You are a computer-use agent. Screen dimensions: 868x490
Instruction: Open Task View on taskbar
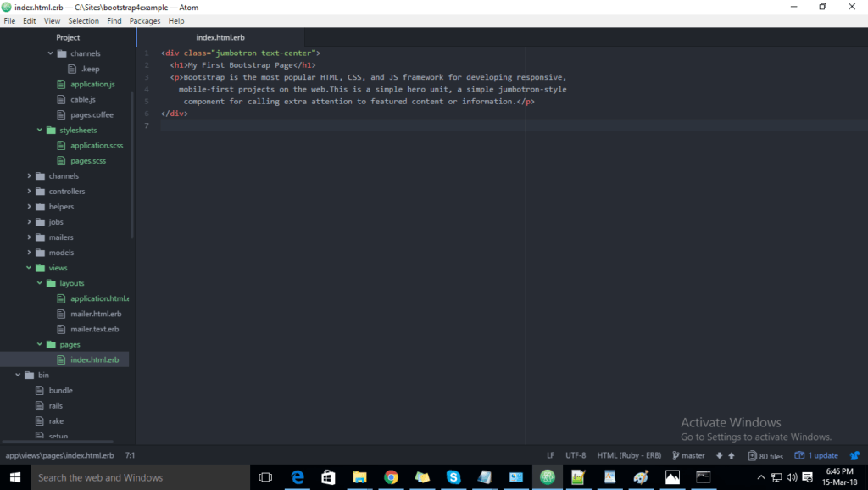(x=265, y=477)
